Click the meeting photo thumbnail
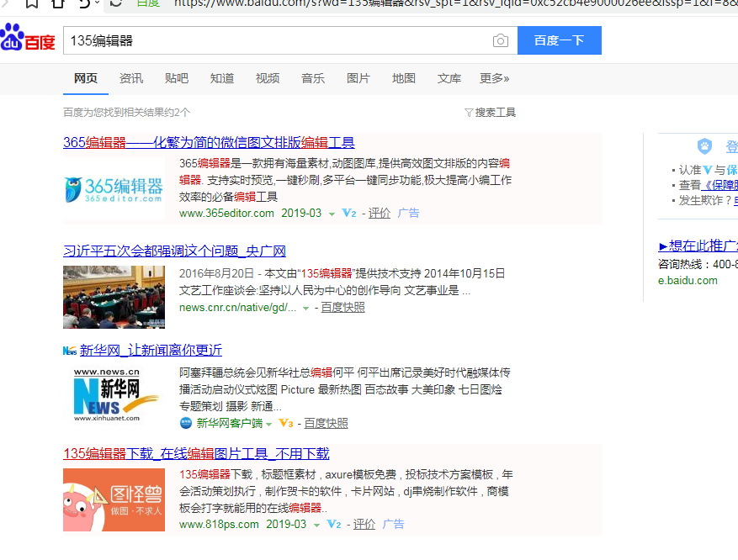The height and width of the screenshot is (560, 738). click(114, 297)
